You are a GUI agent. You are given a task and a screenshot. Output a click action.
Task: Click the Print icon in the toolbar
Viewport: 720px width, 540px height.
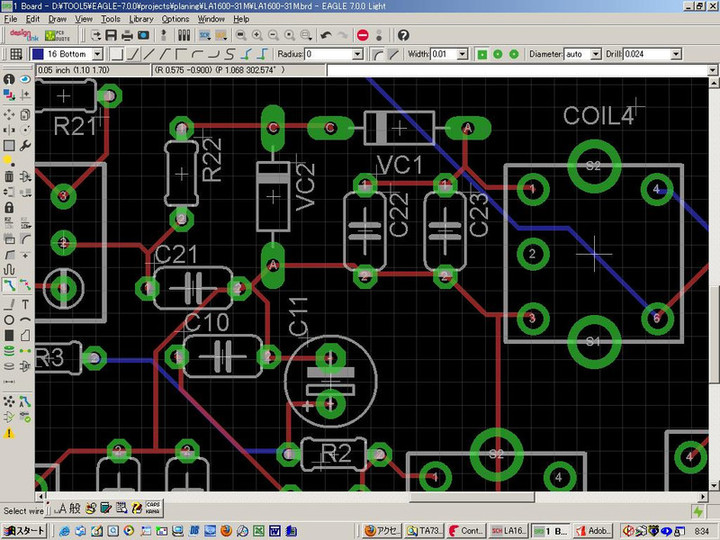pos(127,35)
